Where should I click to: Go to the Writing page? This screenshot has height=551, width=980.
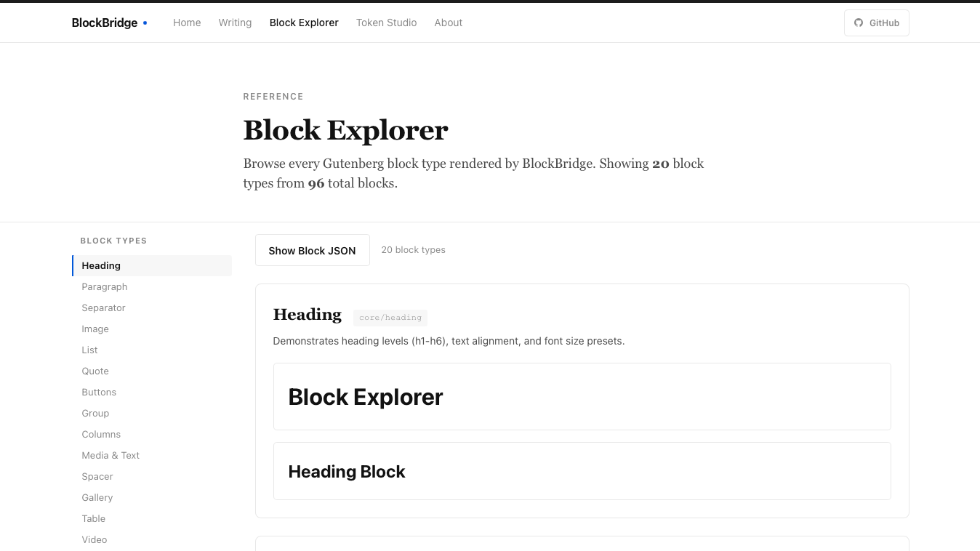click(235, 23)
